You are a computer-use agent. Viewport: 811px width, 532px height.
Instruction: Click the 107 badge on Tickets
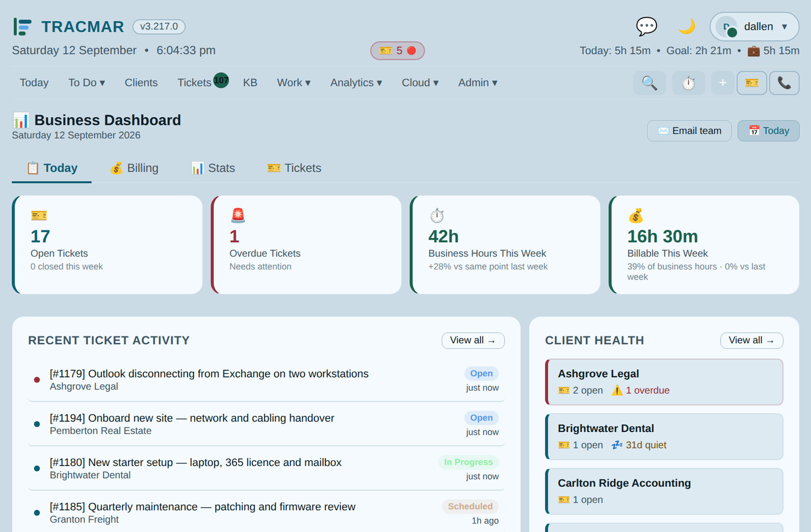tap(221, 80)
